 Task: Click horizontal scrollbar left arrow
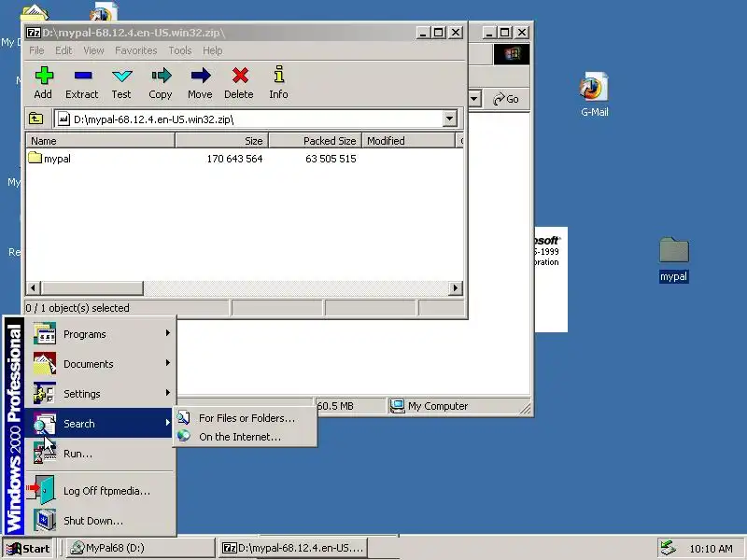pyautogui.click(x=33, y=288)
